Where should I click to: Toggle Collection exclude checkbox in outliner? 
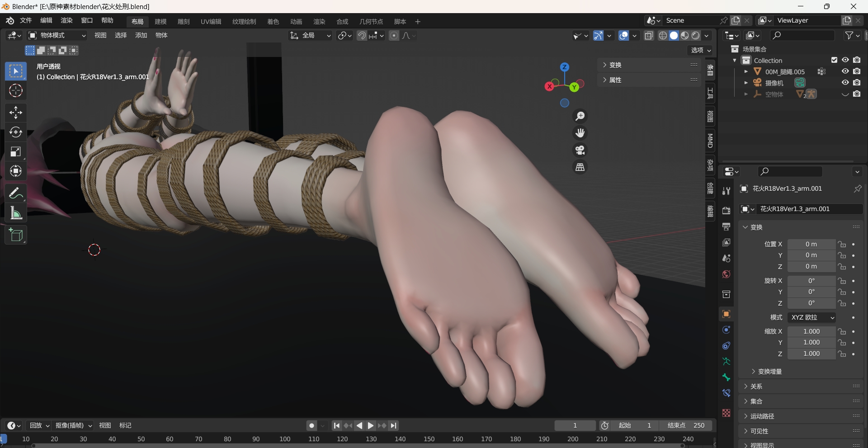coord(835,60)
